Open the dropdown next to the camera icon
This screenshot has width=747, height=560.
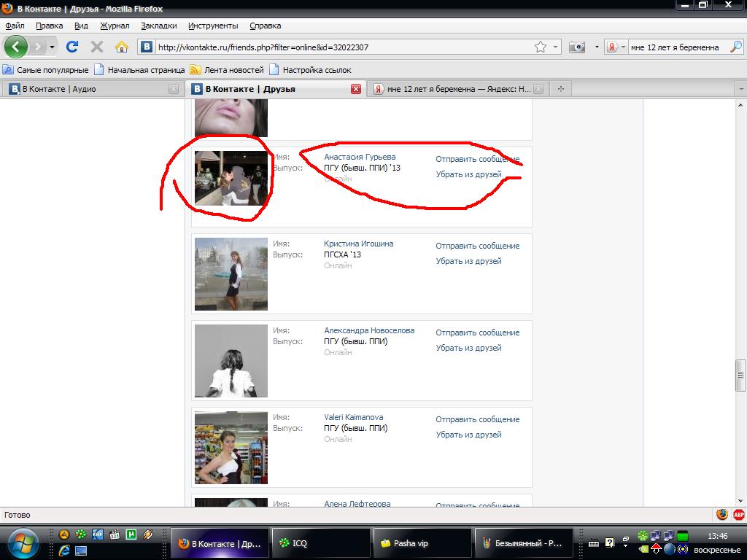pyautogui.click(x=597, y=47)
